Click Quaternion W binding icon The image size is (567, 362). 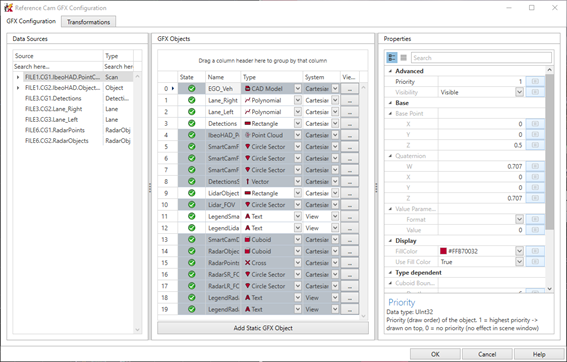[535, 166]
